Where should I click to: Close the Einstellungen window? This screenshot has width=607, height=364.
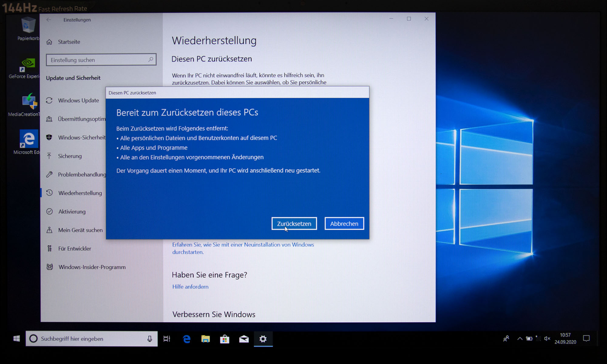[x=426, y=19]
